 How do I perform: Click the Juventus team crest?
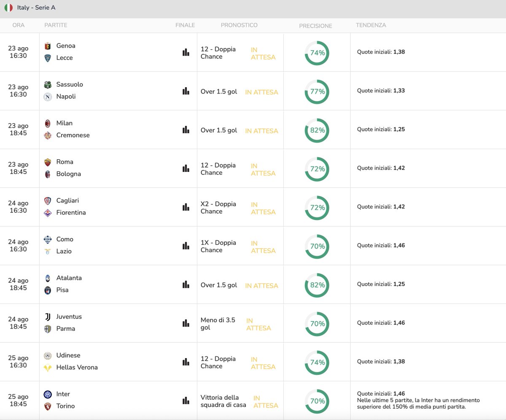pyautogui.click(x=48, y=317)
